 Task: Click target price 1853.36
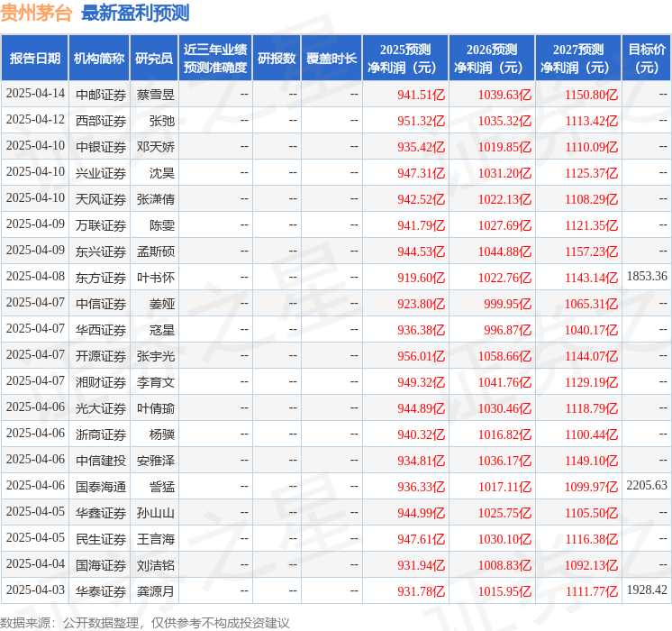[647, 276]
